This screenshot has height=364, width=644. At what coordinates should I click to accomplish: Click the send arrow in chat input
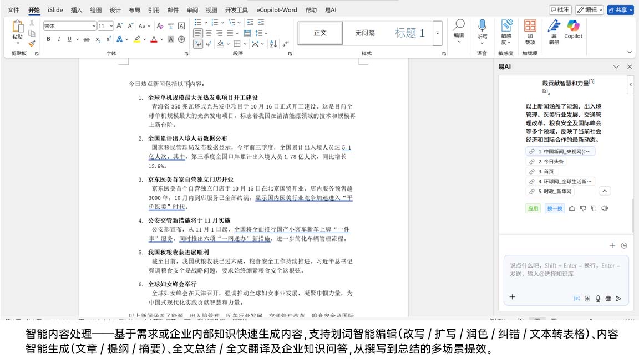(x=618, y=298)
